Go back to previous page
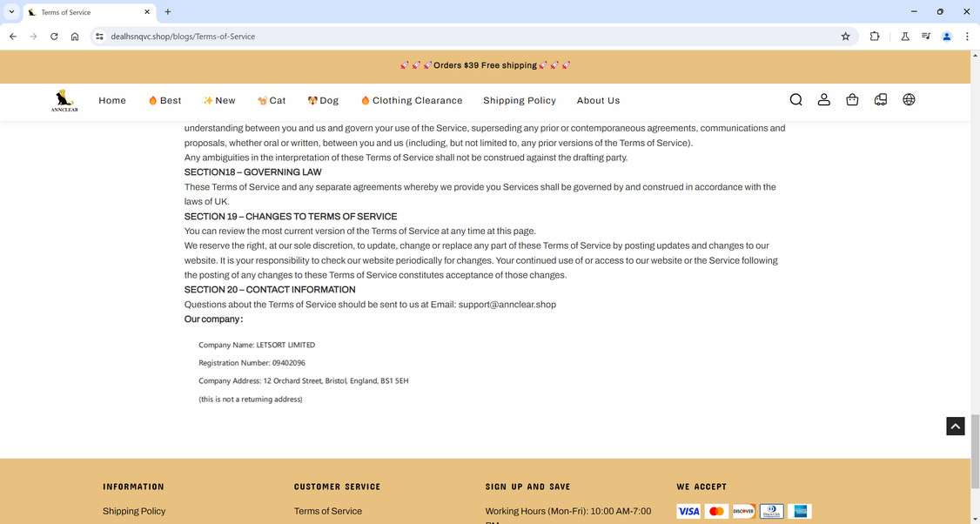 tap(13, 37)
